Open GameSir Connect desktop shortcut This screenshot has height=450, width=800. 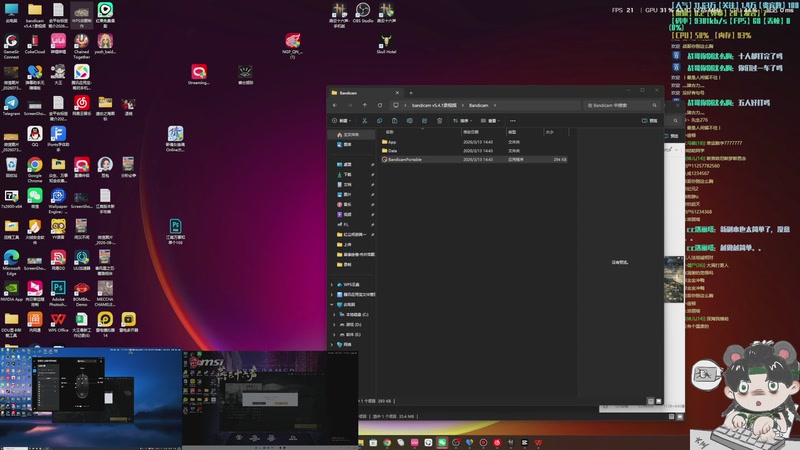(x=11, y=46)
